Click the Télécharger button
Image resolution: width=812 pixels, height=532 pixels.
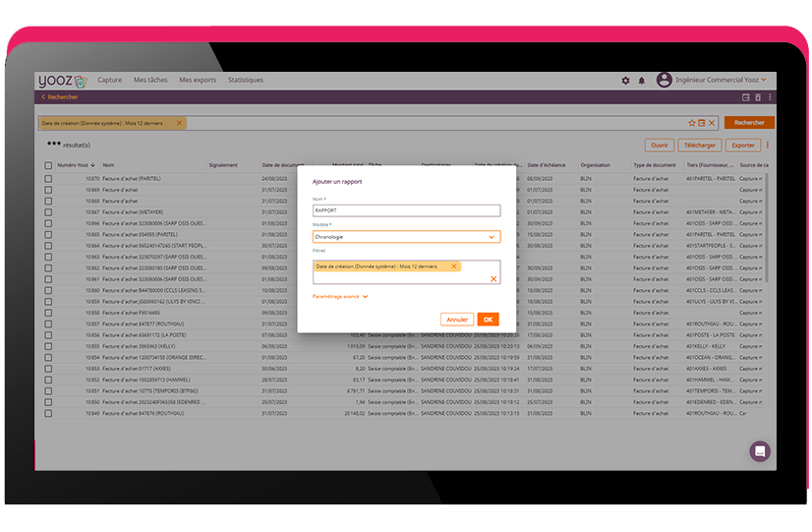click(x=700, y=145)
